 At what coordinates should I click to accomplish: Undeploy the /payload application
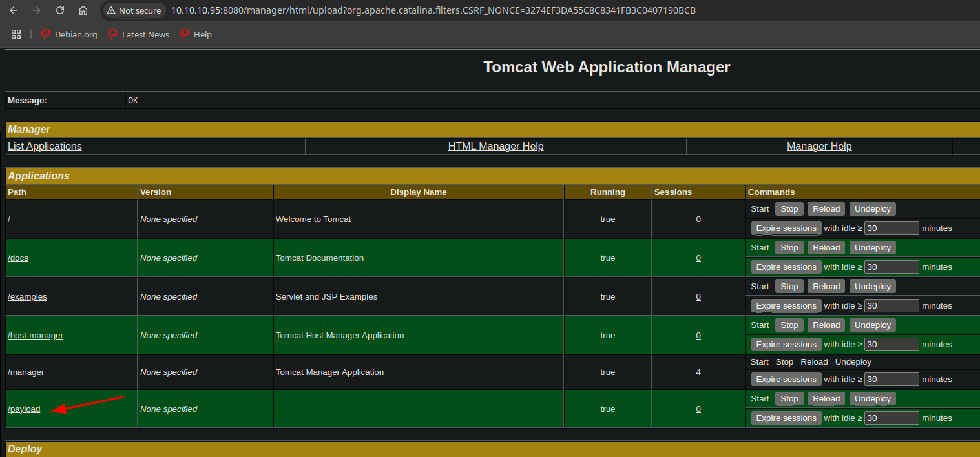point(873,398)
